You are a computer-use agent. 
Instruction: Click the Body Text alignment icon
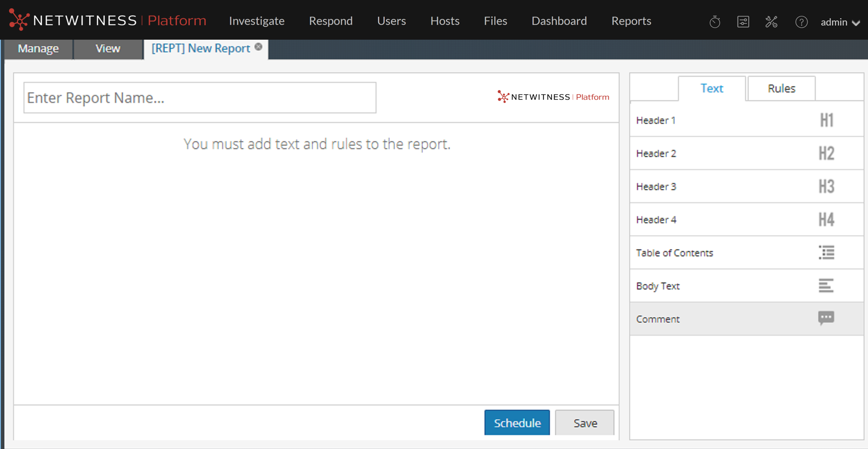point(826,286)
